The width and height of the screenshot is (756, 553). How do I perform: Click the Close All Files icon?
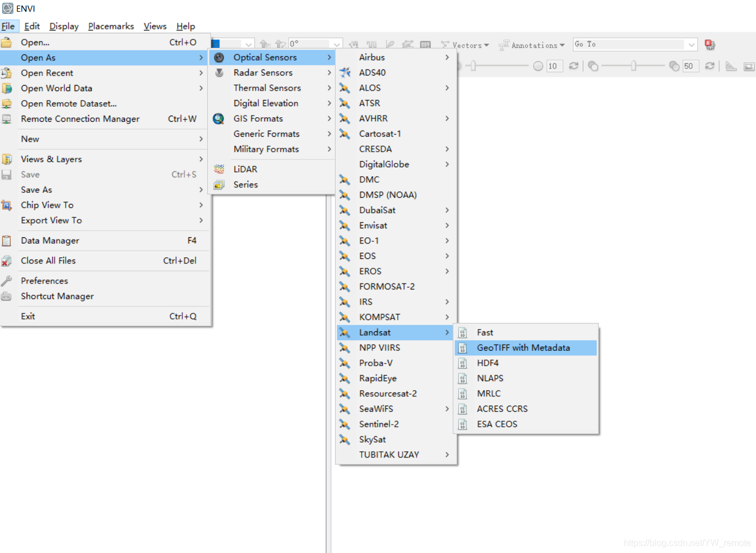pyautogui.click(x=7, y=261)
